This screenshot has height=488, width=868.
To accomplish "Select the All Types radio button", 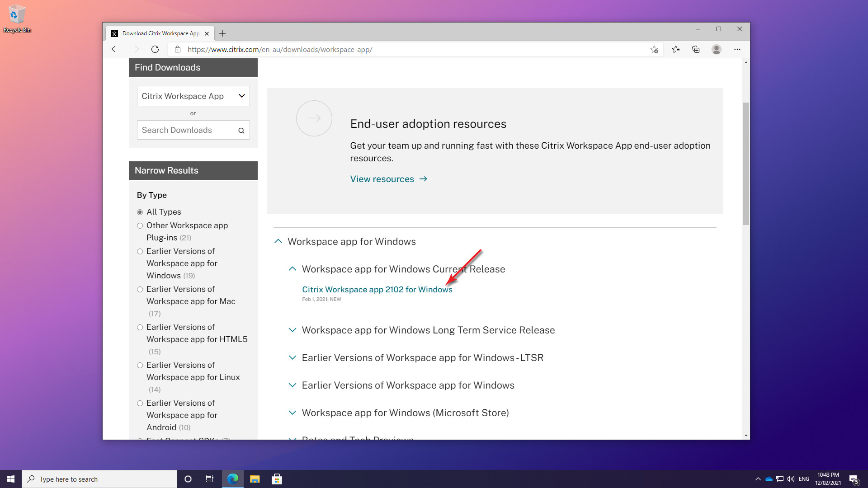I will 140,212.
